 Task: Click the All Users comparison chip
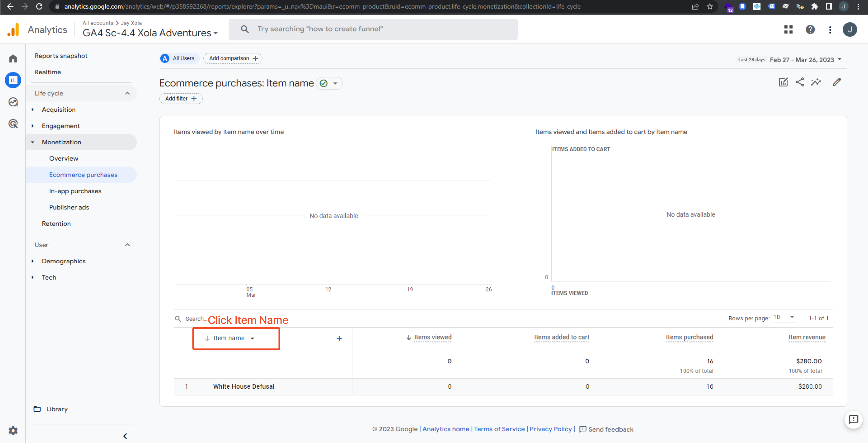tap(179, 58)
